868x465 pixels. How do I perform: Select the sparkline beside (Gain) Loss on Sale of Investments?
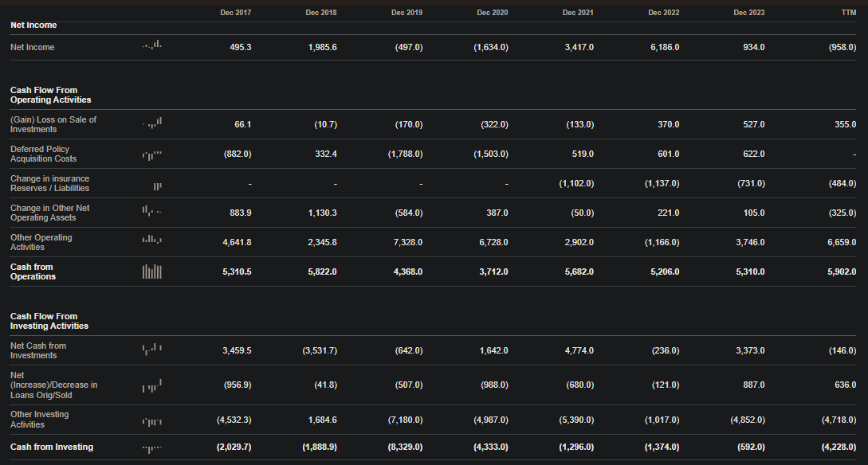[153, 123]
